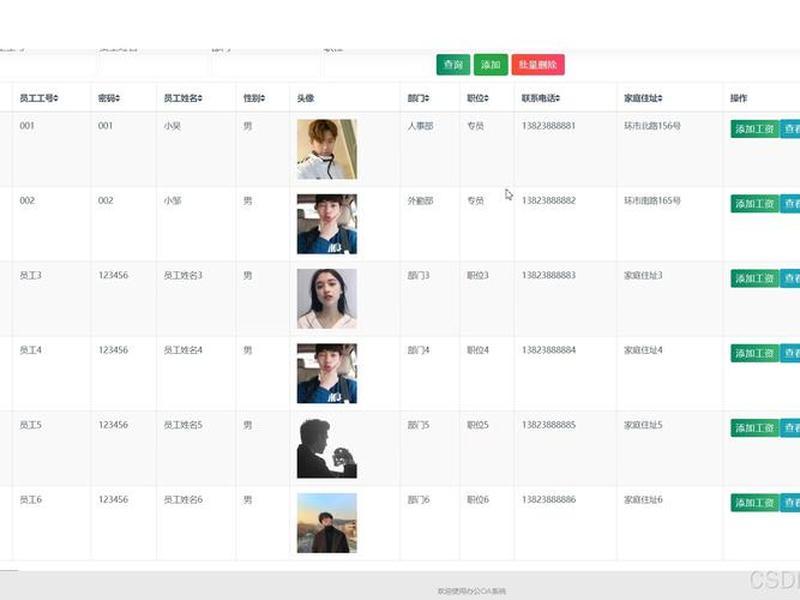Select phone number 13823888881
The image size is (800, 600).
[548, 126]
